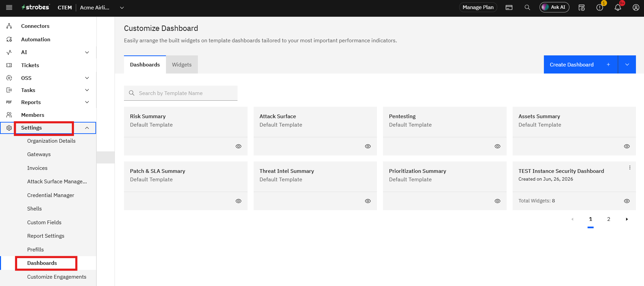
Task: Open the Acme Airlines organization dropdown
Action: (x=122, y=8)
